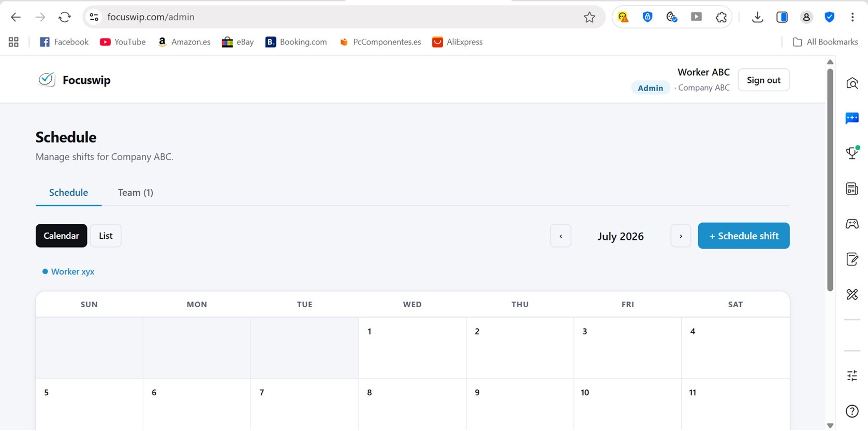The width and height of the screenshot is (868, 431).
Task: Open the downloads icon in toolbar
Action: coord(757,17)
